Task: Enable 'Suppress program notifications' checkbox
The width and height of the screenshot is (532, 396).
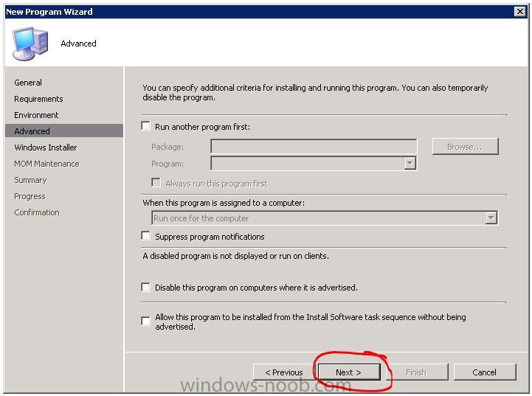Action: (x=146, y=236)
